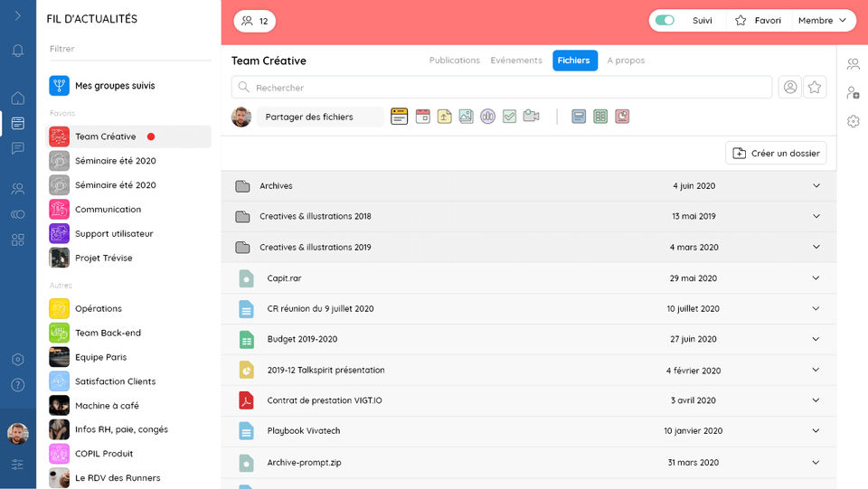Click the image picture icon in share bar
Screen dimensions: 868x489
467,117
